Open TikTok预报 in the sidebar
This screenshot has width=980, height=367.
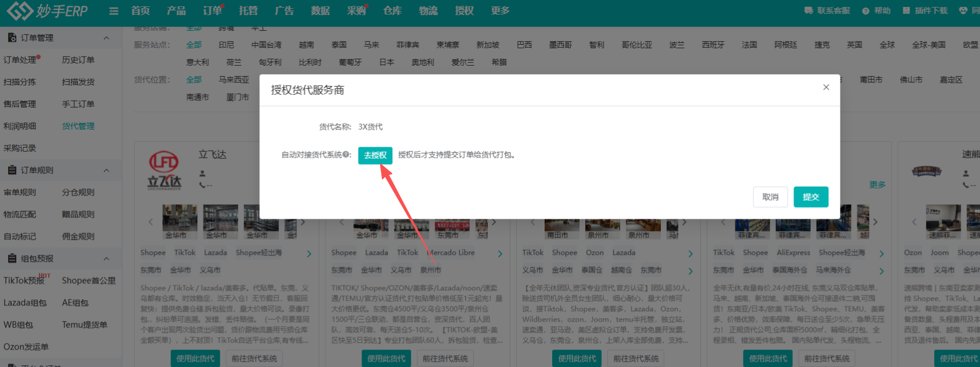tap(24, 281)
